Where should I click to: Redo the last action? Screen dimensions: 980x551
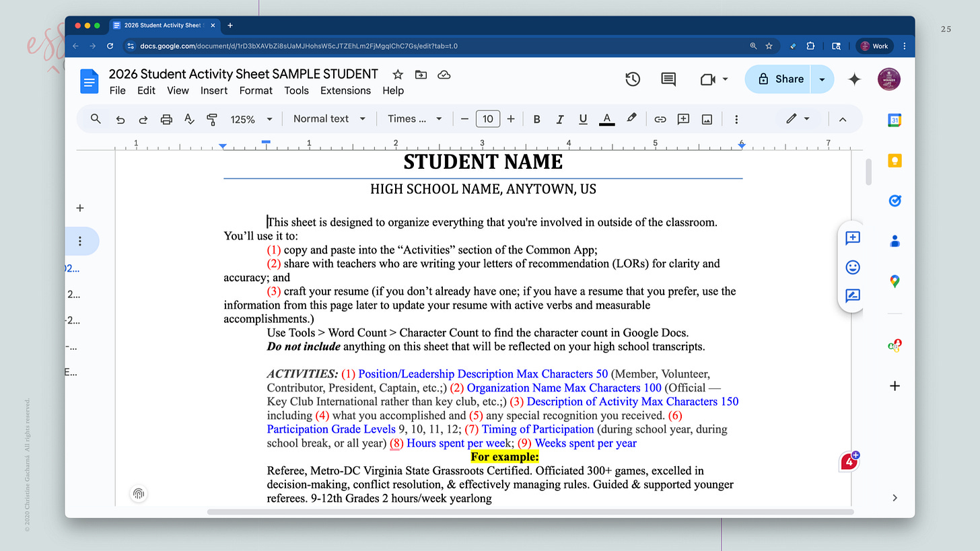click(143, 119)
